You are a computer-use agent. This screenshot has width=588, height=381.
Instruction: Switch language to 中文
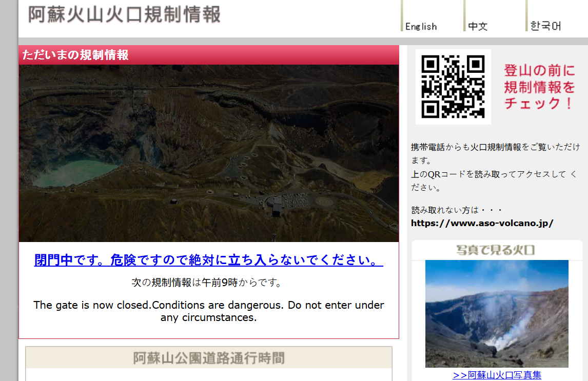tap(478, 26)
